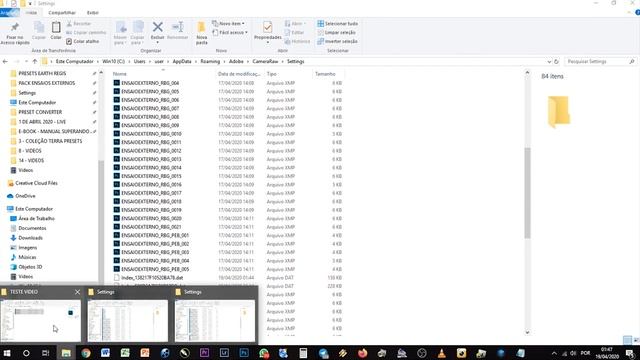Screen dimensions: 640x360
Task: Click Inverter seleção in the ribbon
Action: (338, 41)
